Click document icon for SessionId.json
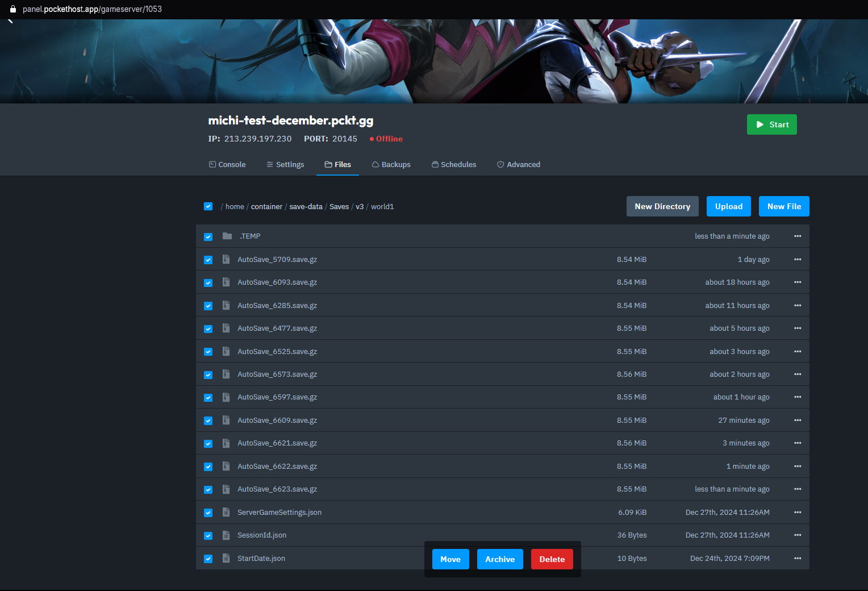 coord(226,535)
